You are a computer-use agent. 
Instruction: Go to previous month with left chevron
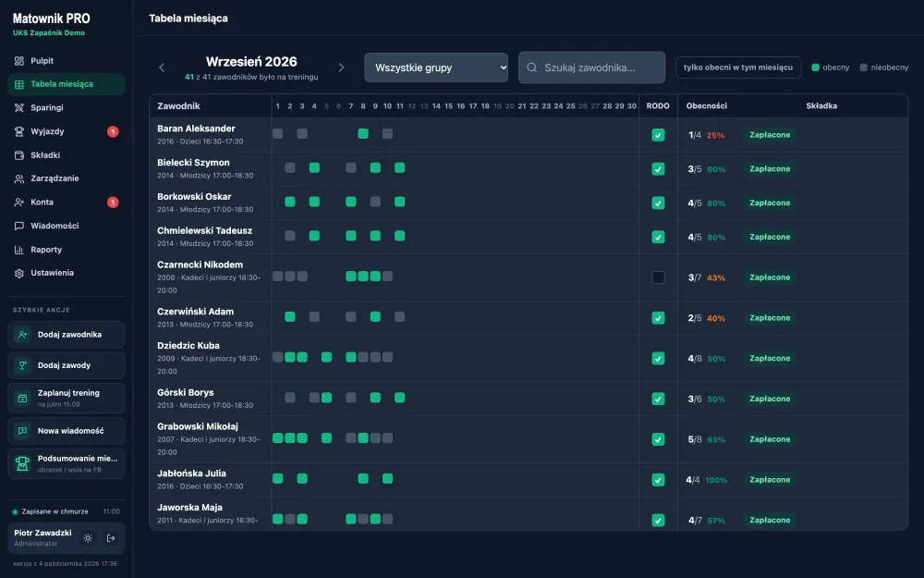pyautogui.click(x=162, y=68)
